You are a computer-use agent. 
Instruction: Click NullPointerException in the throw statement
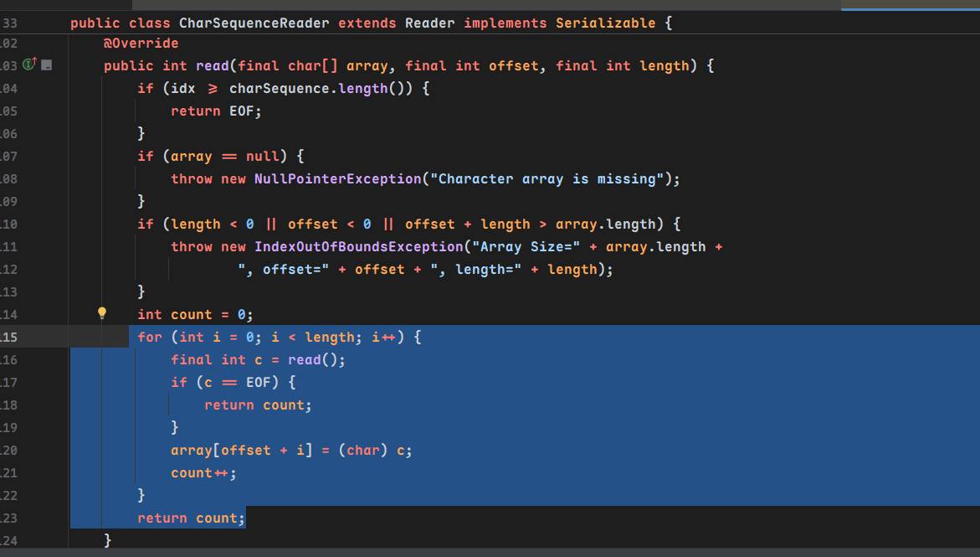337,178
